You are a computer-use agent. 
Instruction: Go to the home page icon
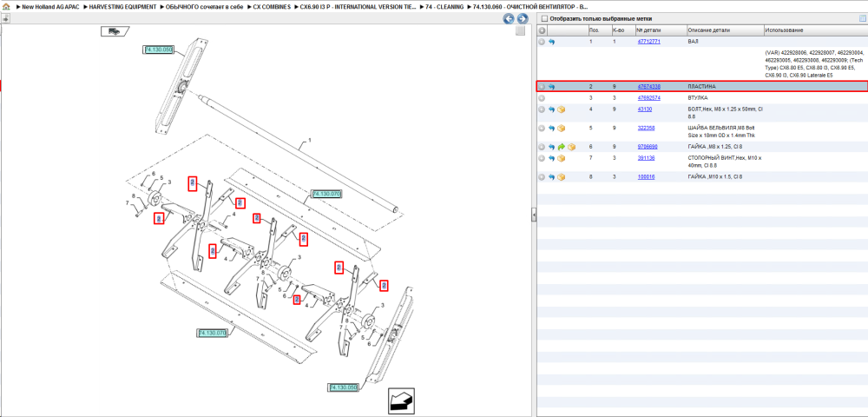(x=5, y=7)
